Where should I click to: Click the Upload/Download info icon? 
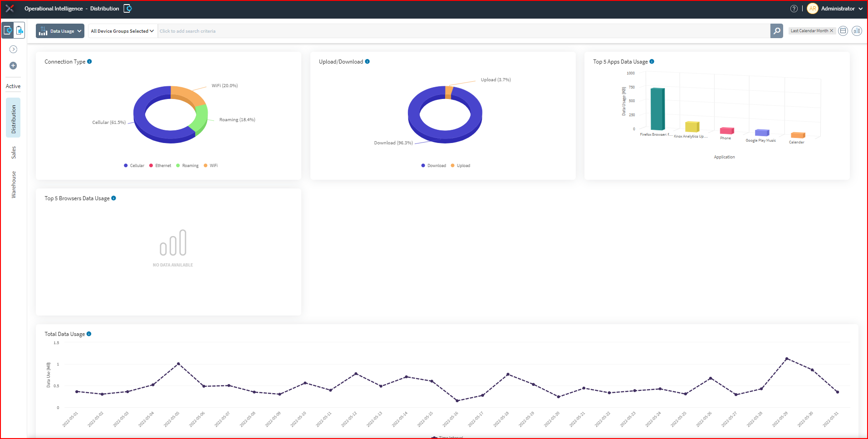click(367, 61)
